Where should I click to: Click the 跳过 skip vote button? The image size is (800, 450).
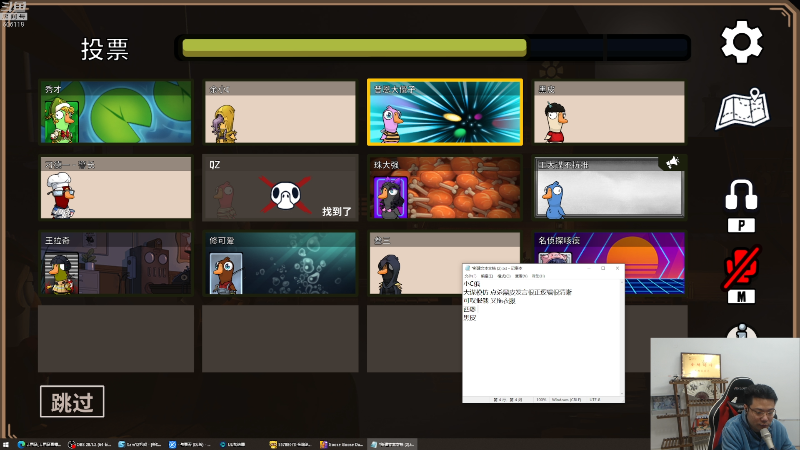pos(72,402)
